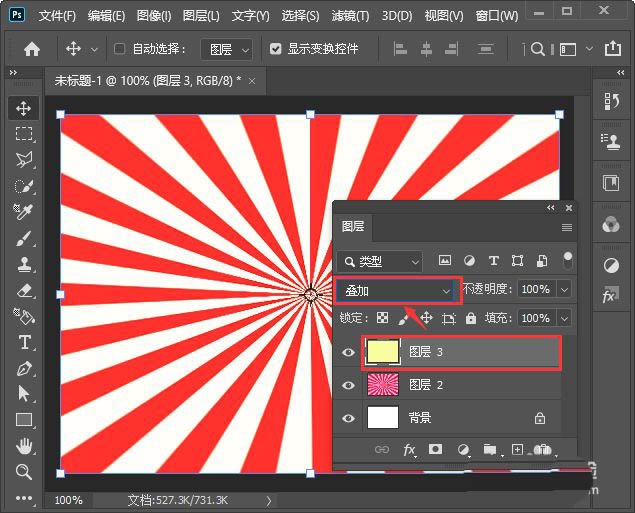Open the Adjustments panel icon
Screen dimensions: 635x513
pos(611,266)
